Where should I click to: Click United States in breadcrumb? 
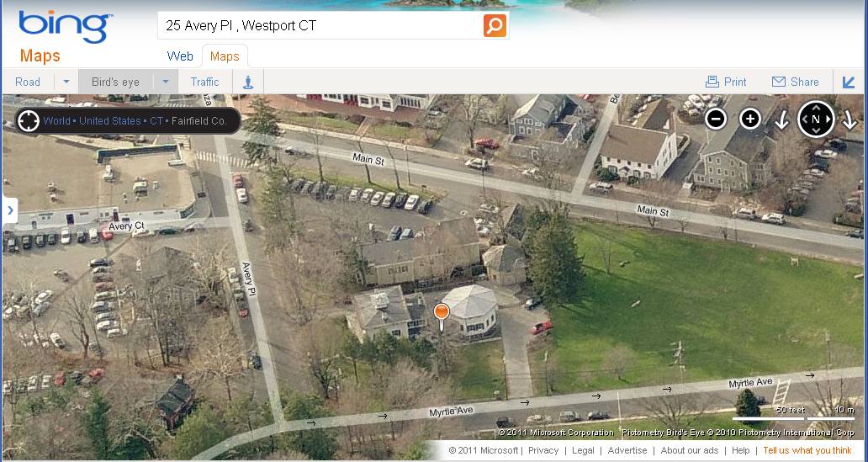point(110,121)
